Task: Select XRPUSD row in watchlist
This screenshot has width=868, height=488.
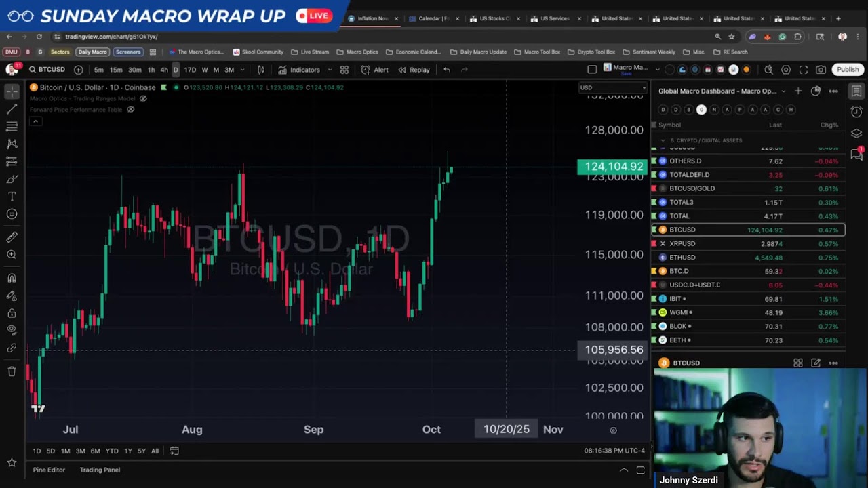Action: pos(748,243)
